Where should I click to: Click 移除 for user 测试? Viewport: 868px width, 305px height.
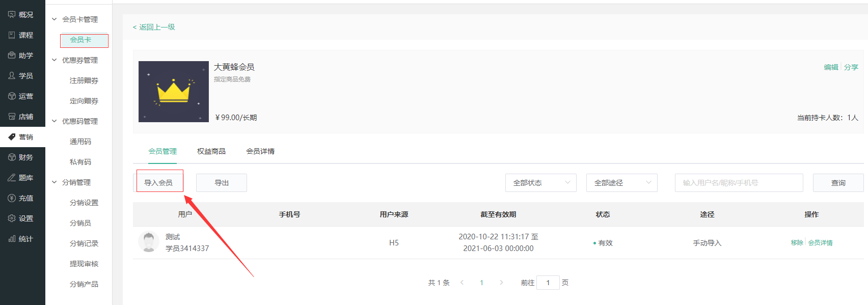coord(797,243)
